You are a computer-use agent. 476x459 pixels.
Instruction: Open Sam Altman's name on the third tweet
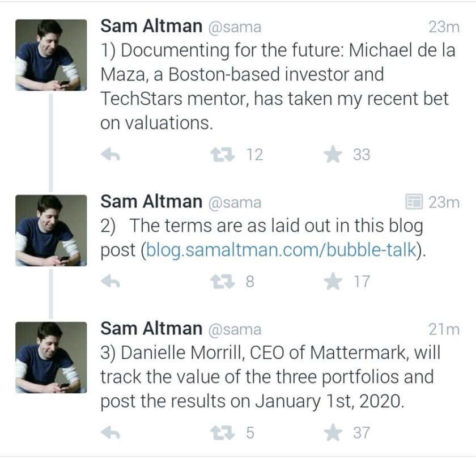(151, 329)
